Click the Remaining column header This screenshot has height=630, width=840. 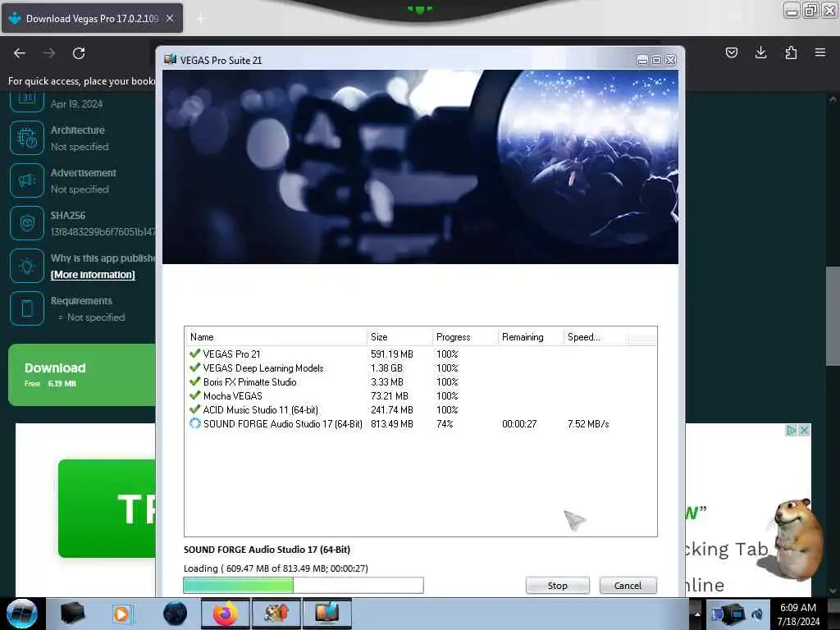(x=531, y=336)
